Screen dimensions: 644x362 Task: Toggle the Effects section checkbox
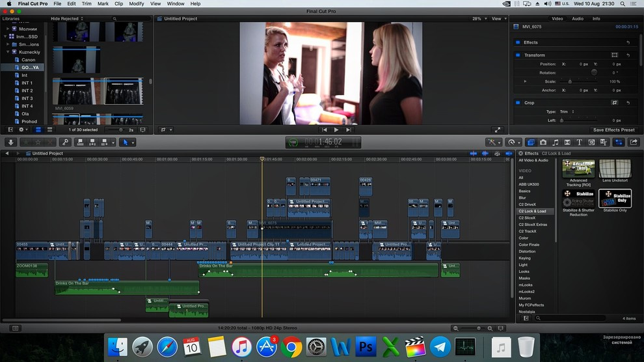(x=517, y=42)
